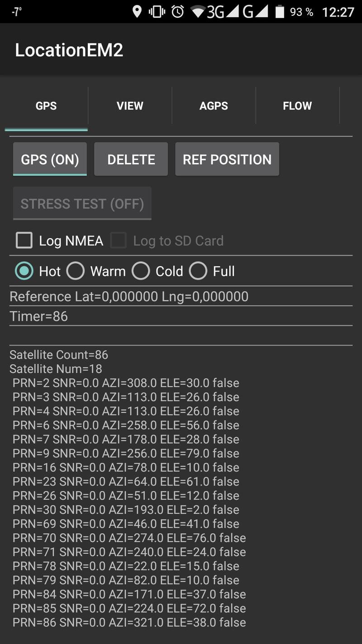Tap the clock showing 12:27

tap(338, 12)
